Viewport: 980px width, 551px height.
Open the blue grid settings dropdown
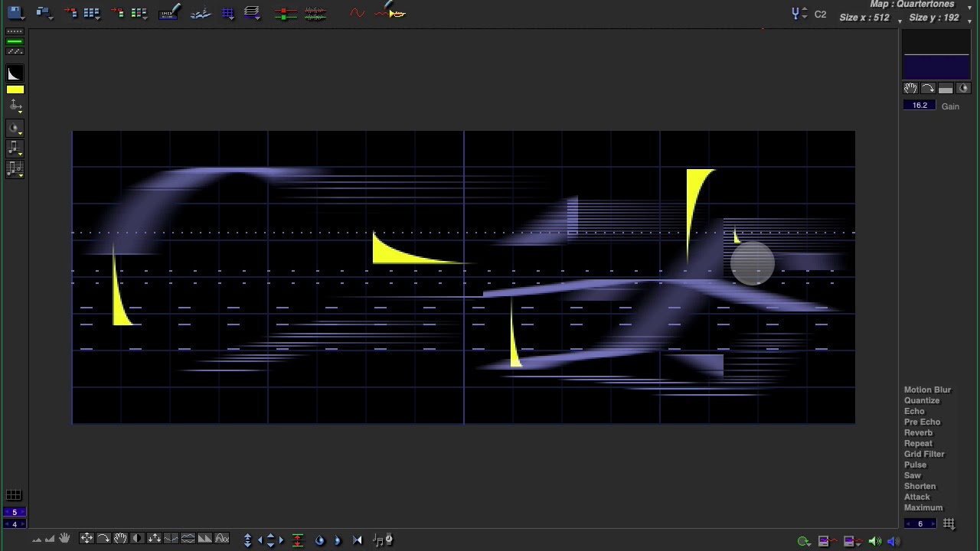(227, 13)
